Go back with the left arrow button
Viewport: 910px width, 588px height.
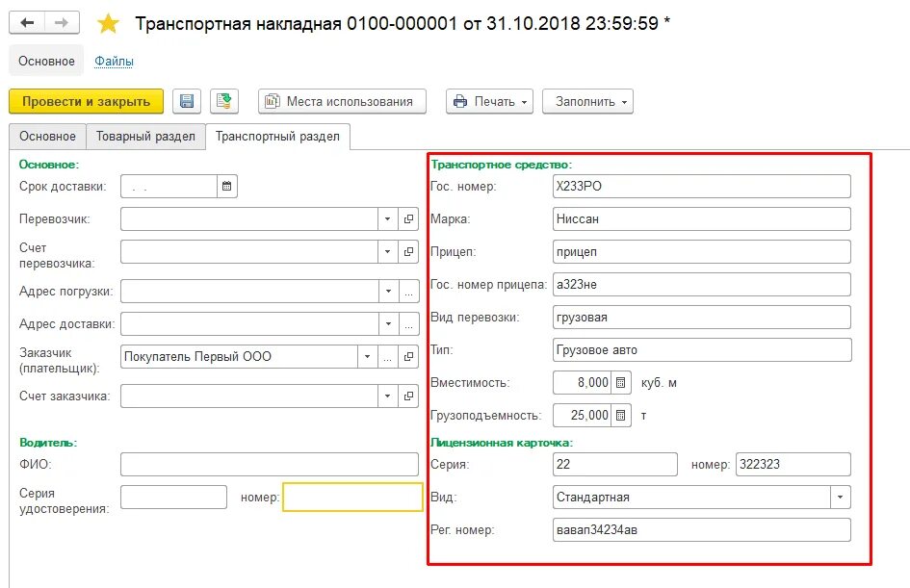[x=27, y=23]
